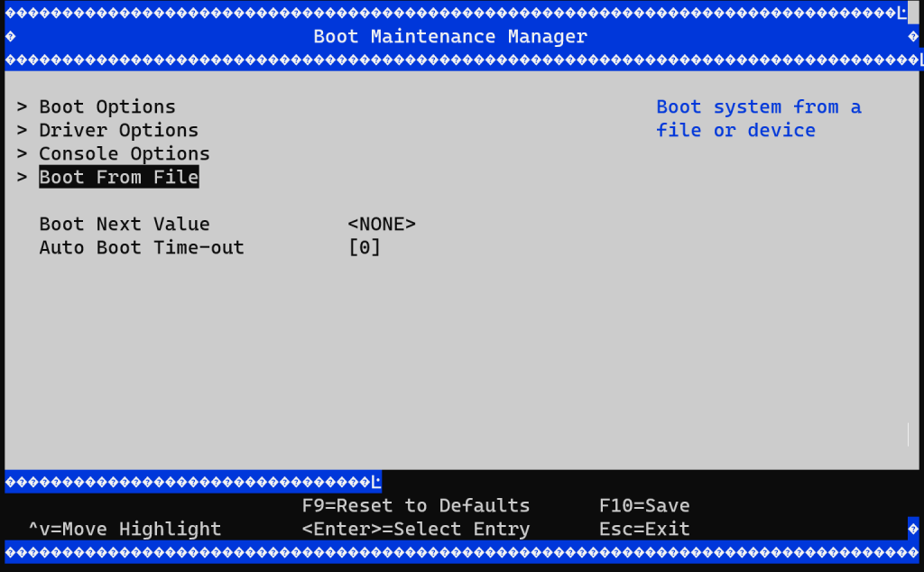Viewport: 924px width, 572px height.
Task: Click Esc=Exit in the footer
Action: click(x=644, y=530)
